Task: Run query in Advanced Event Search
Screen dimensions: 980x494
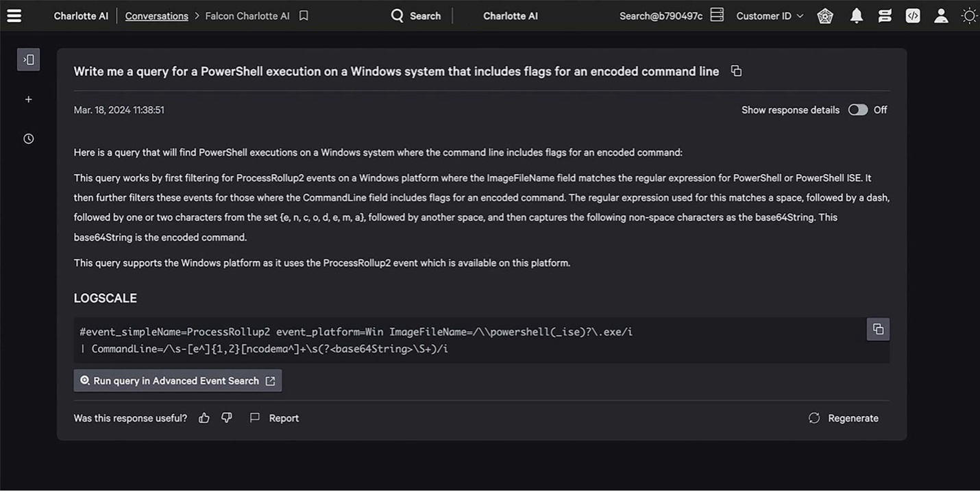Action: (177, 381)
